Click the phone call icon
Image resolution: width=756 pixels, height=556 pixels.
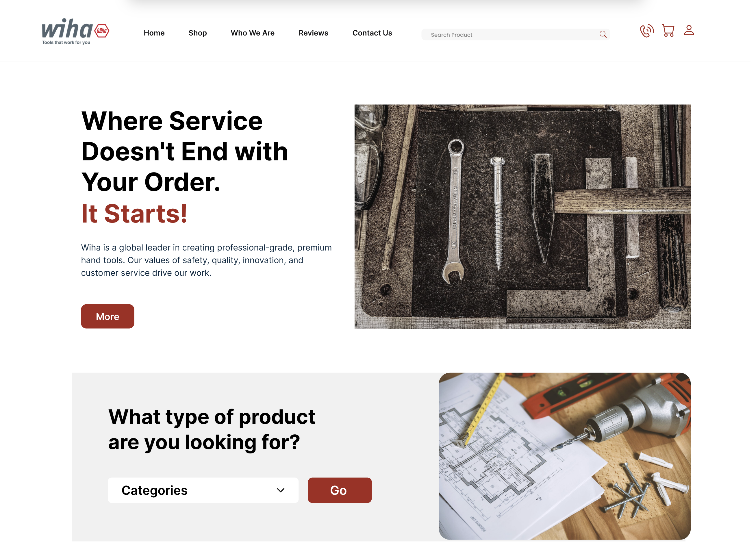click(646, 31)
